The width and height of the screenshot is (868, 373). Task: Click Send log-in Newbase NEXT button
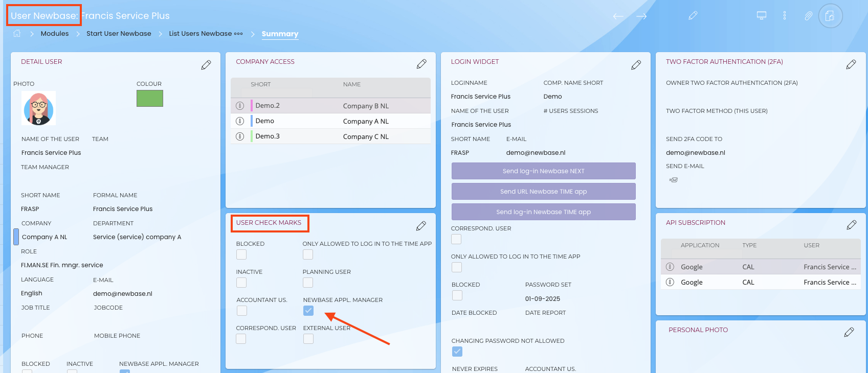click(x=544, y=171)
